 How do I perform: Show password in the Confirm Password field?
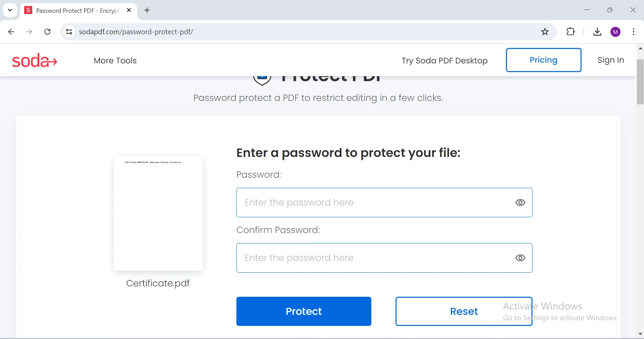point(520,258)
